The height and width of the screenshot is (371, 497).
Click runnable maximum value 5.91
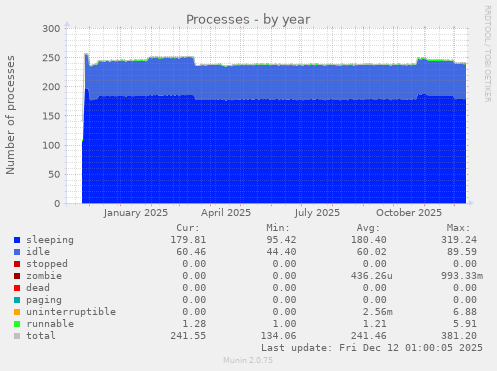(465, 324)
